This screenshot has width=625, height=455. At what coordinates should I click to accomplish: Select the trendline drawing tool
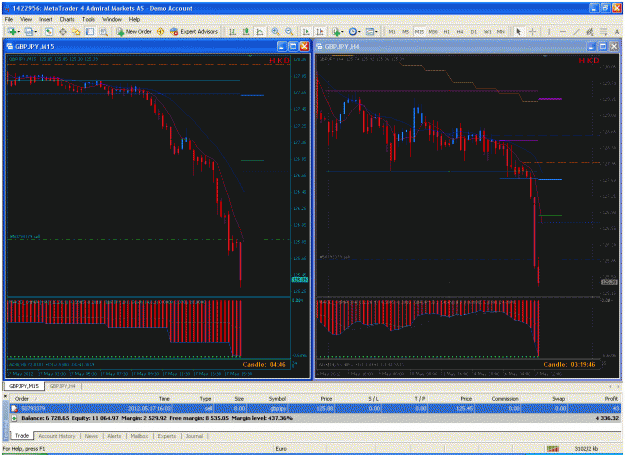576,31
